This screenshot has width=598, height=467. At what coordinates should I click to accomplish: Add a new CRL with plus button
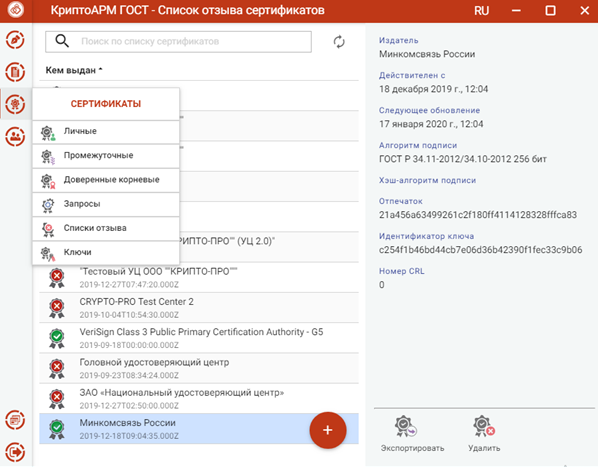[x=328, y=430]
